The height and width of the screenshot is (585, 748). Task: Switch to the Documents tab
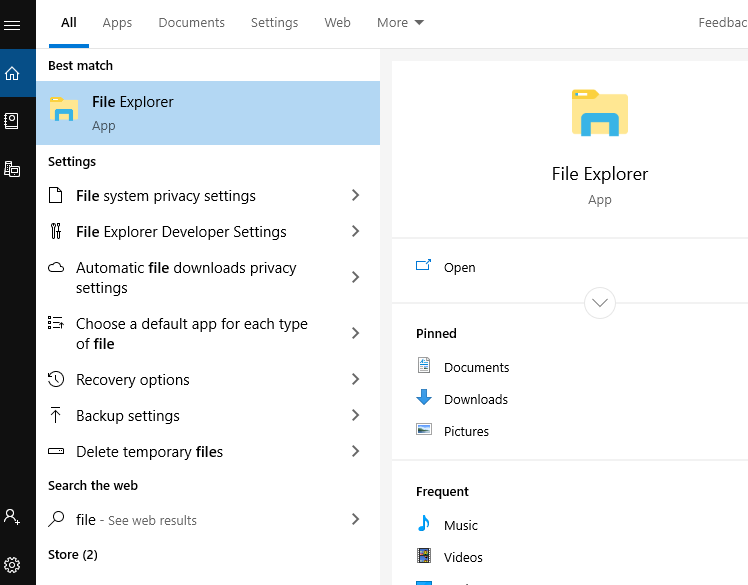191,23
